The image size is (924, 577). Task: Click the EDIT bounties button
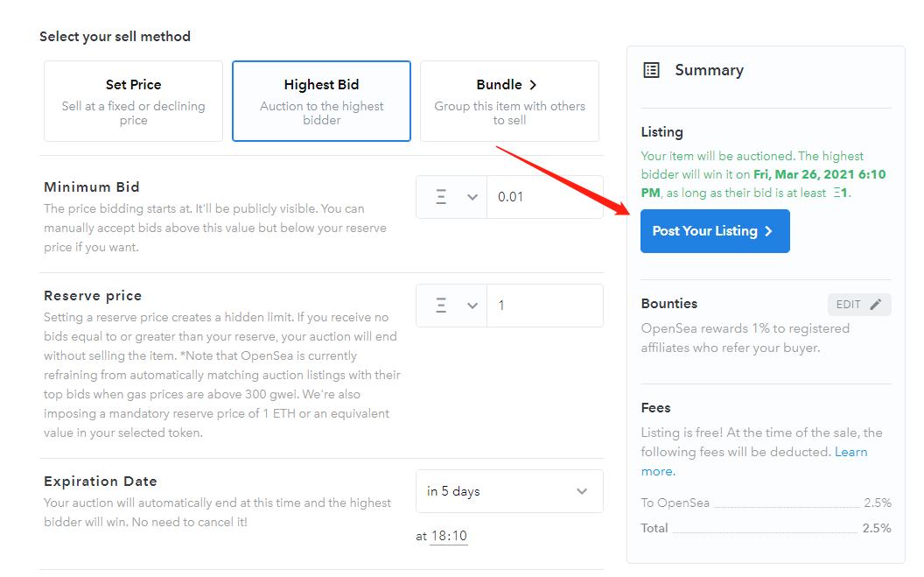(858, 305)
